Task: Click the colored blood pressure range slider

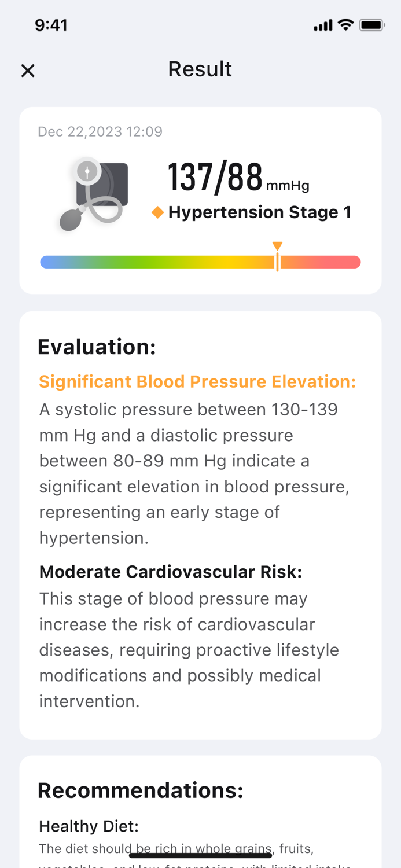Action: pyautogui.click(x=200, y=262)
